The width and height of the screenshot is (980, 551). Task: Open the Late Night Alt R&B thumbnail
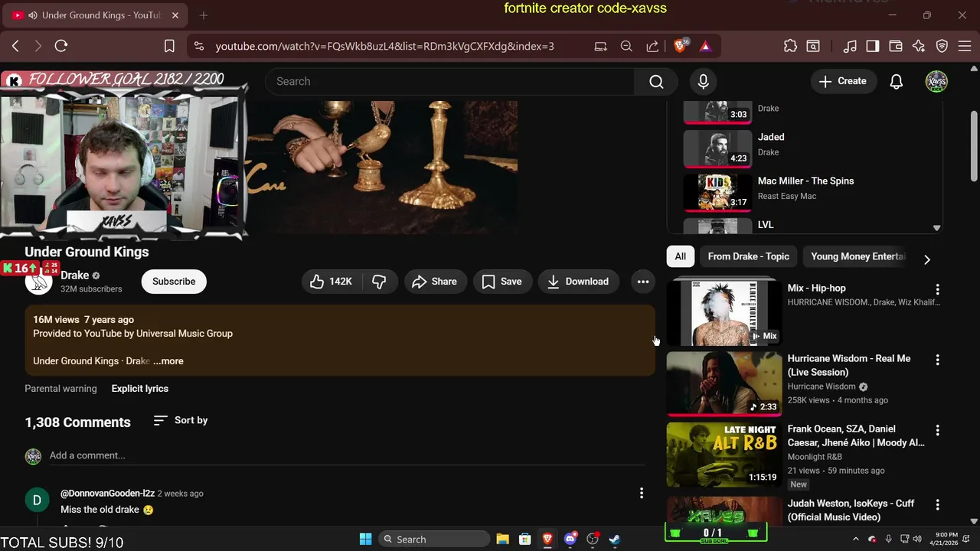pyautogui.click(x=724, y=455)
